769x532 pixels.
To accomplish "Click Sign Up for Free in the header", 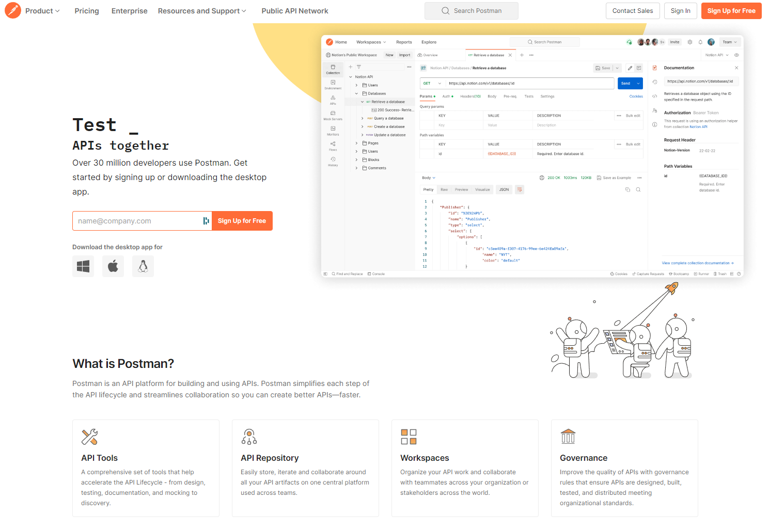I will pyautogui.click(x=731, y=11).
